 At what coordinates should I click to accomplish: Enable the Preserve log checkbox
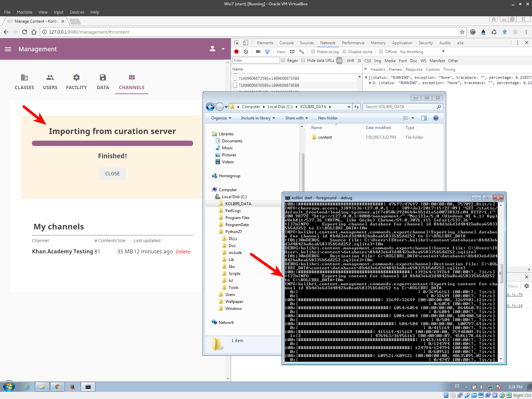click(x=313, y=52)
